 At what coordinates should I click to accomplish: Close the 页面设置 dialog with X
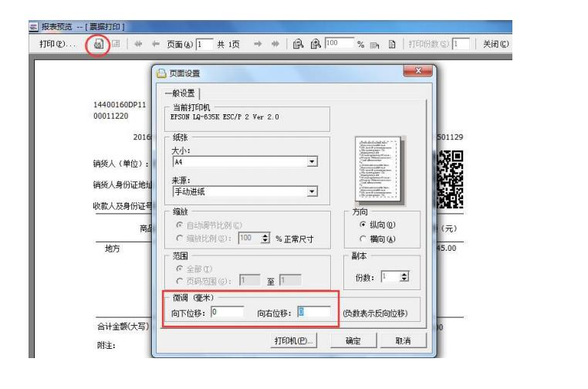pyautogui.click(x=418, y=70)
